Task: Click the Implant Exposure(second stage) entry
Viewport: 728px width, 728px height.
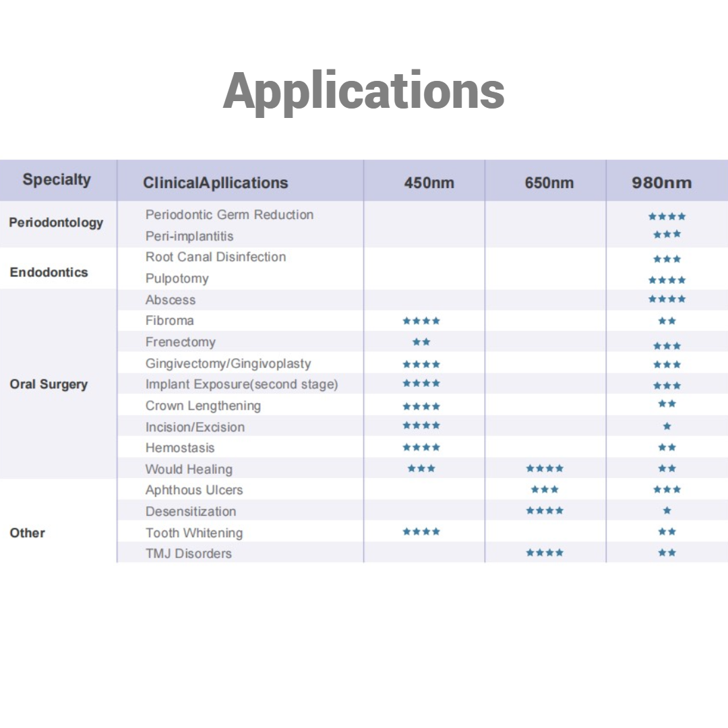Action: [241, 384]
